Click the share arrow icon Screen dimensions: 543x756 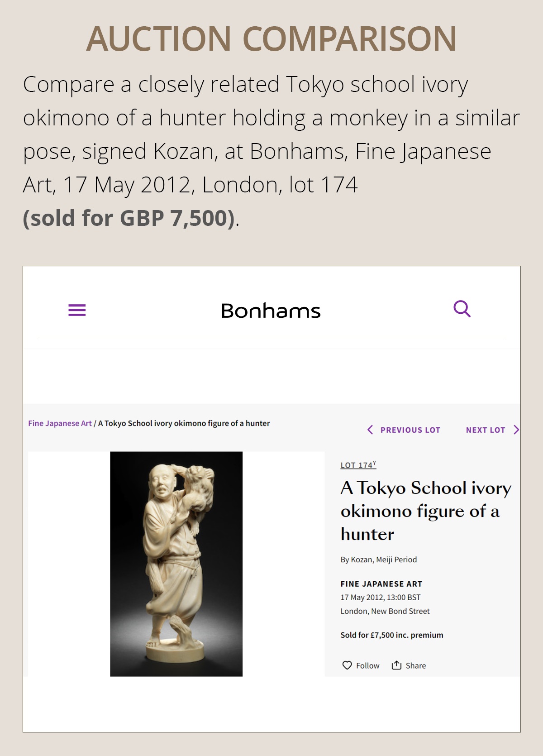click(x=397, y=665)
